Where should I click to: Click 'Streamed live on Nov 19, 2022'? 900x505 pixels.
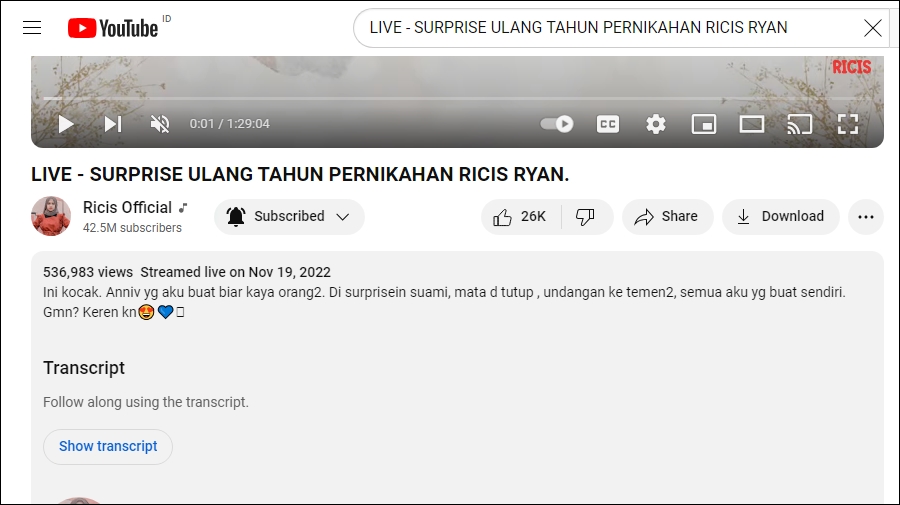(x=235, y=272)
